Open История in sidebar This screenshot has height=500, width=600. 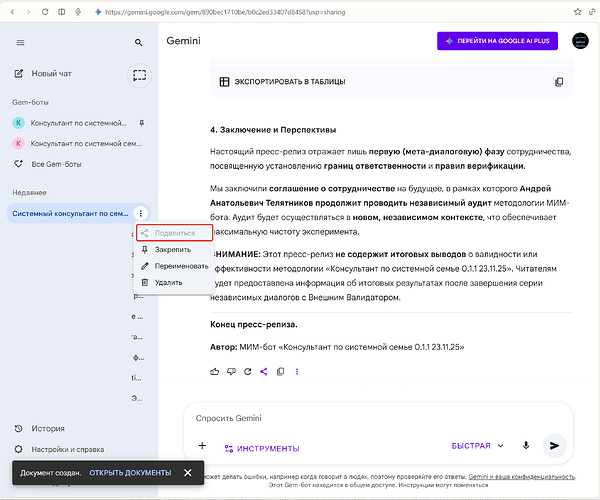39,428
